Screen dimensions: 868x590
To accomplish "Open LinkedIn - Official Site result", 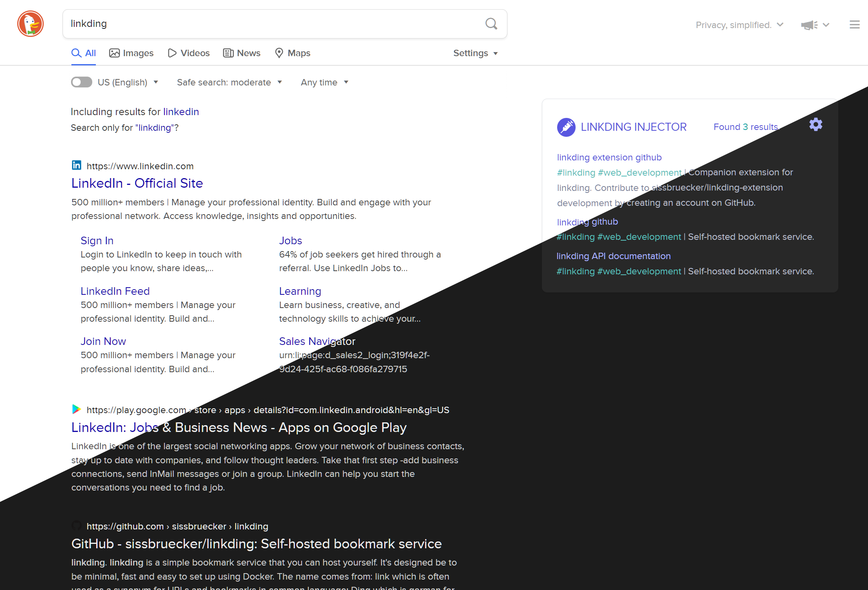I will point(137,183).
